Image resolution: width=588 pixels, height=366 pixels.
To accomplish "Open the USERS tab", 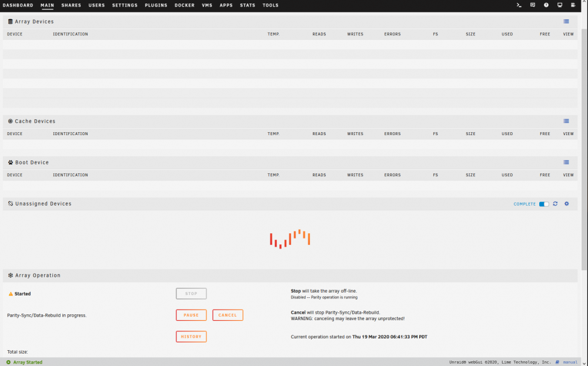I will pyautogui.click(x=97, y=5).
